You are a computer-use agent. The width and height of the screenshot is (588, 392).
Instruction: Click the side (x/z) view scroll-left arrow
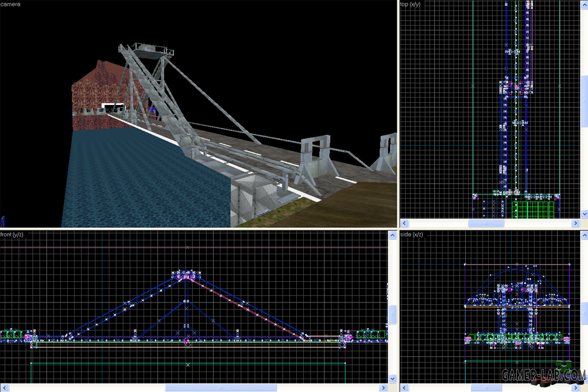(x=404, y=388)
